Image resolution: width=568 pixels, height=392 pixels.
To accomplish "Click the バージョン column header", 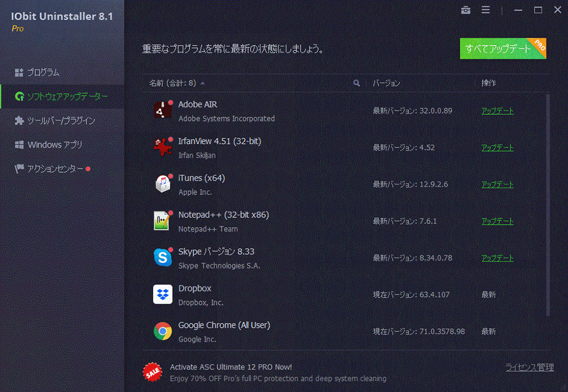I will (386, 83).
